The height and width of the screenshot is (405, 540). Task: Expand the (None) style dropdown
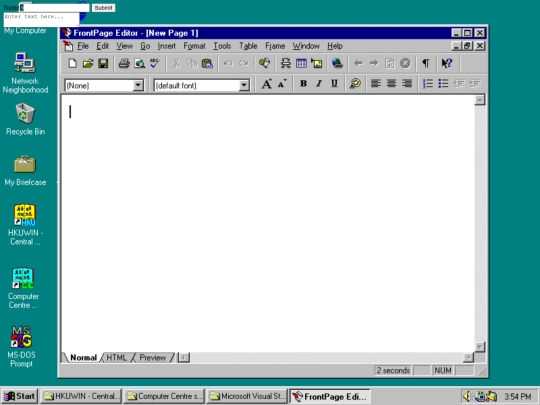click(x=138, y=85)
